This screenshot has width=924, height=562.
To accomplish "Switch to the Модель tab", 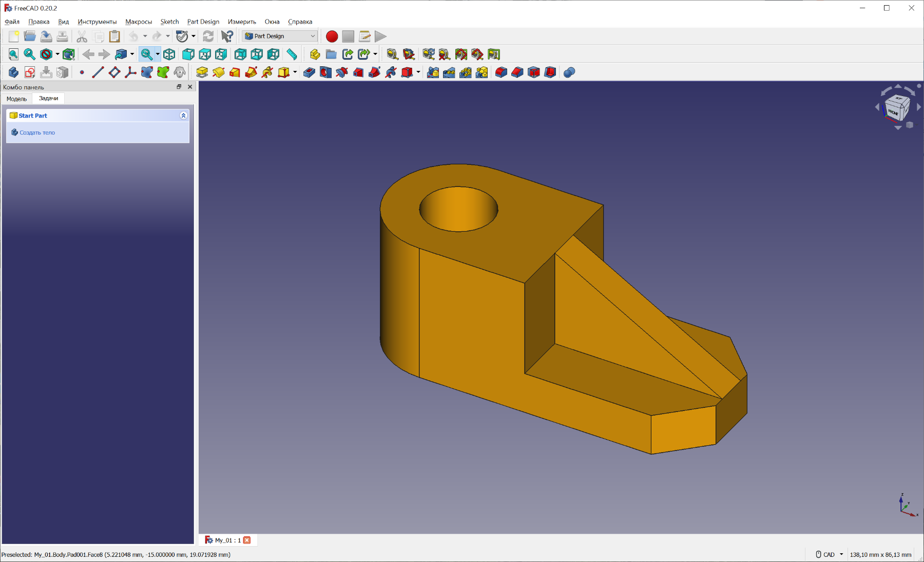I will [x=16, y=99].
